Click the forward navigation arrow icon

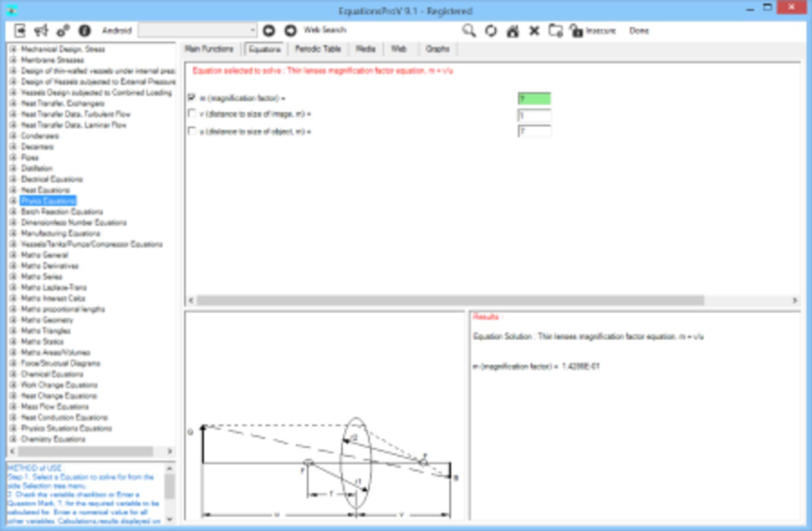(290, 31)
